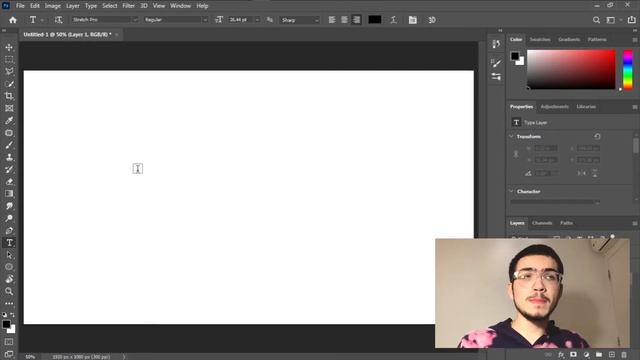Open the Brush Settings panel icon
The width and height of the screenshot is (640, 360).
[496, 63]
